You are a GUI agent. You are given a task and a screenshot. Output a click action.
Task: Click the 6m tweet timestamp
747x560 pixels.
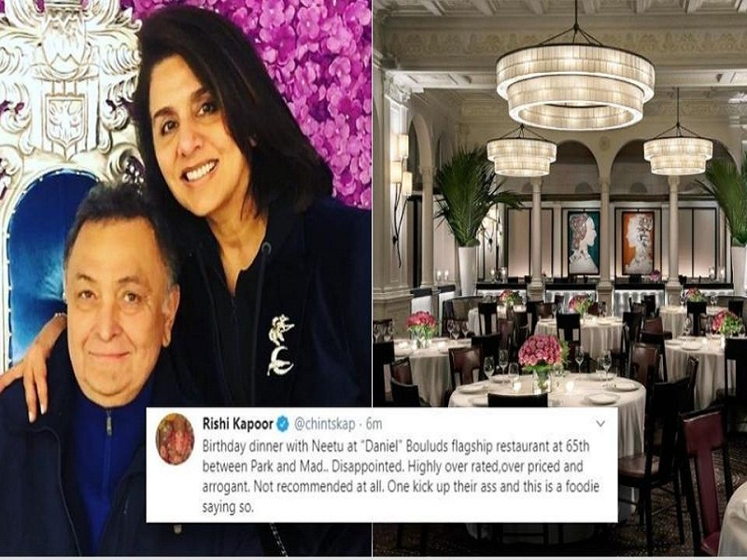374,424
